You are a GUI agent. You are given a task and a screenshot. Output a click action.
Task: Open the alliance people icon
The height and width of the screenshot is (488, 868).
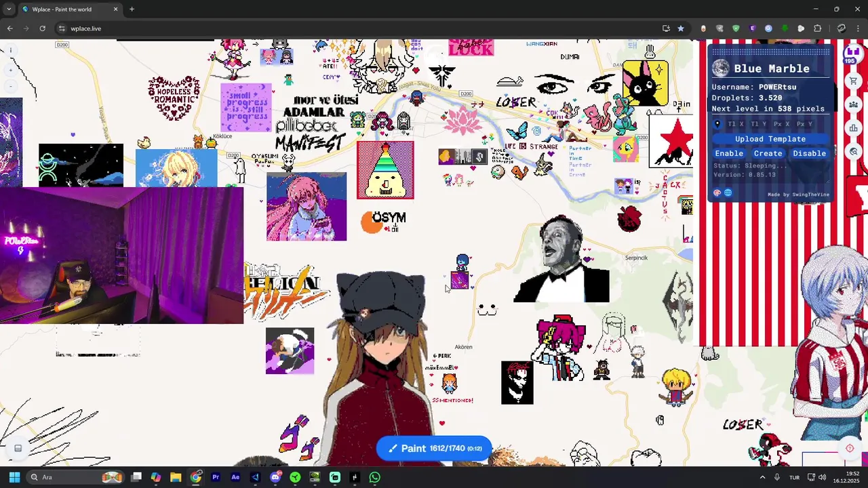tap(853, 104)
